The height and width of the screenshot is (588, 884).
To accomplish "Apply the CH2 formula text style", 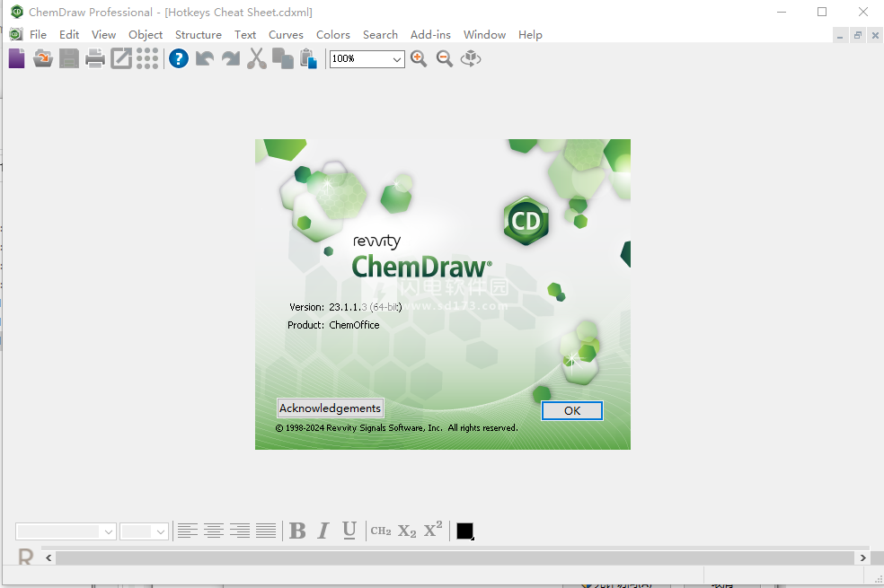I will [x=381, y=531].
